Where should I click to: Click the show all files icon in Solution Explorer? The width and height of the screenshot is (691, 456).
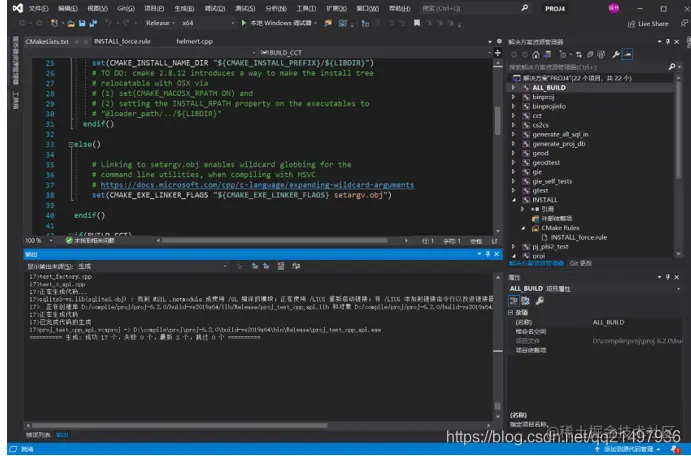point(601,55)
